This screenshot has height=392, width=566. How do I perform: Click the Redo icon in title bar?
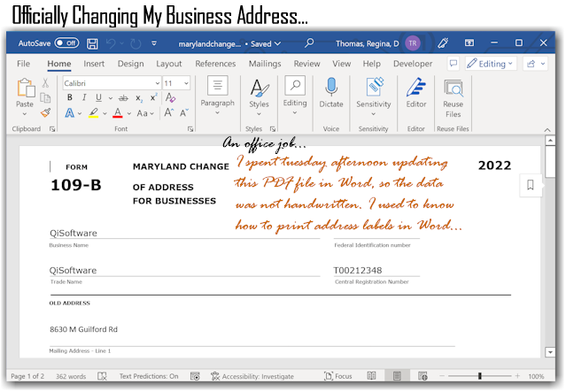[136, 43]
